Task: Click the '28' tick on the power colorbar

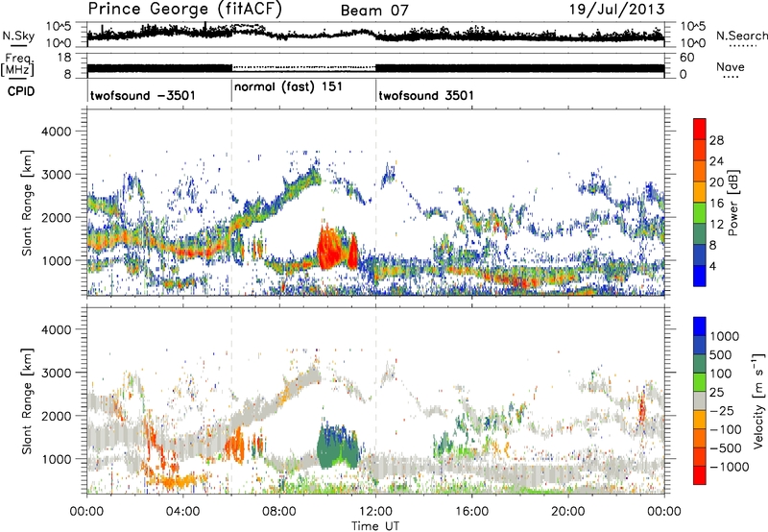Action: 716,140
